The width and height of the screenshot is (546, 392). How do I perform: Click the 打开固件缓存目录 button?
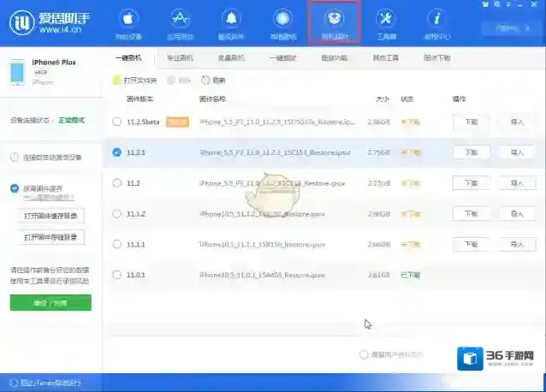pyautogui.click(x=50, y=216)
